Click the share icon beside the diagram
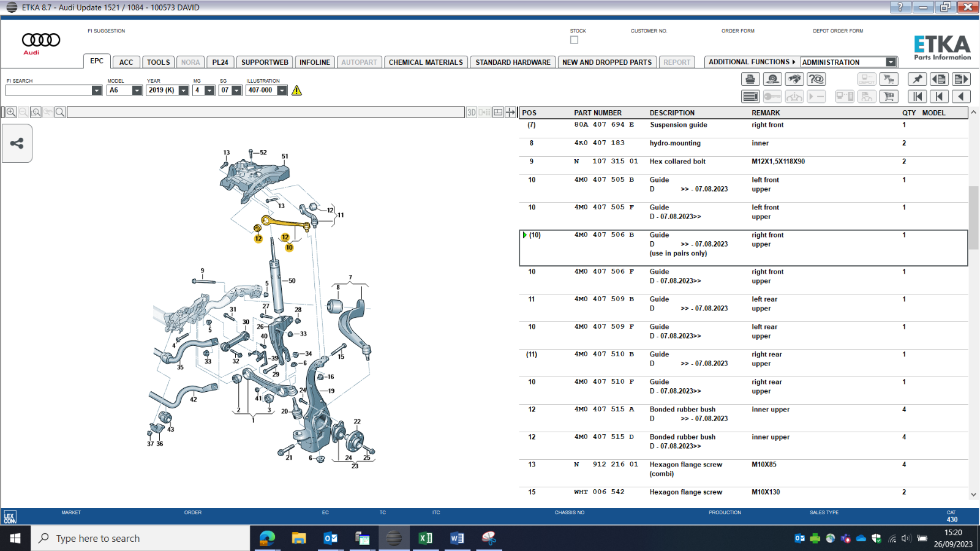 [17, 143]
